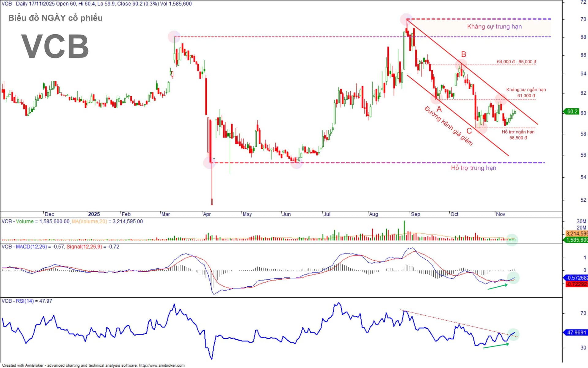Click the 'Hỗ trợ trung hạn' support label

(473, 168)
